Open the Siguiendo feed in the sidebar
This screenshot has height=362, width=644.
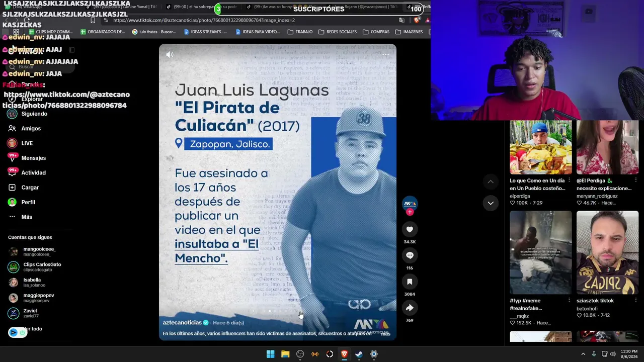click(x=28, y=114)
